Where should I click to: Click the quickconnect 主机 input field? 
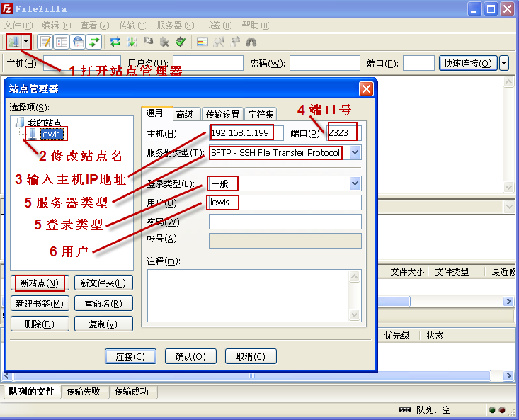(82, 63)
